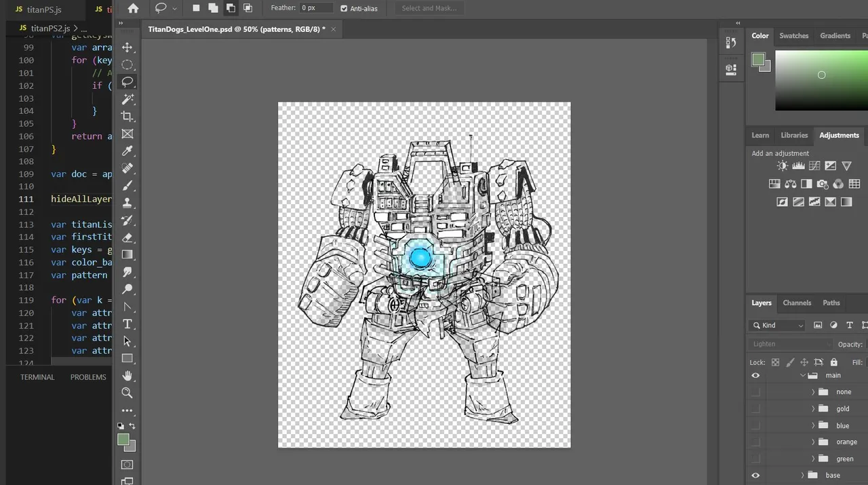Choose Add to Selection mode
The height and width of the screenshot is (485, 868).
click(213, 8)
